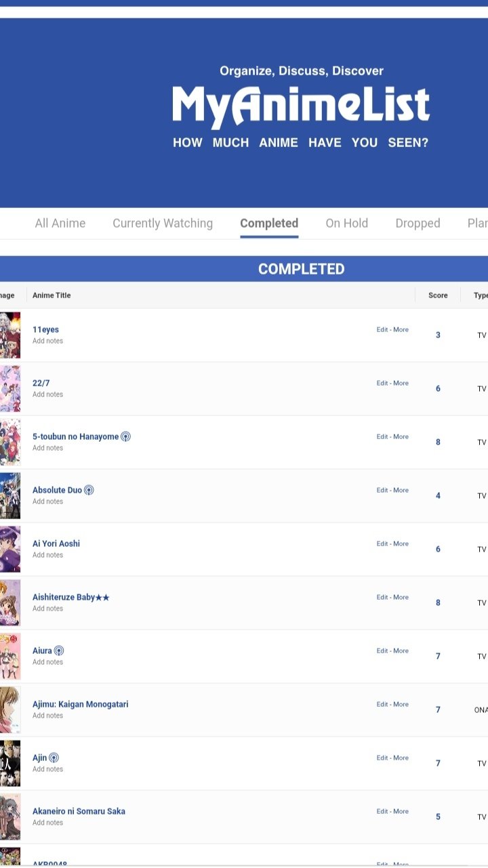
Task: Switch to the All Anime tab
Action: [x=60, y=223]
